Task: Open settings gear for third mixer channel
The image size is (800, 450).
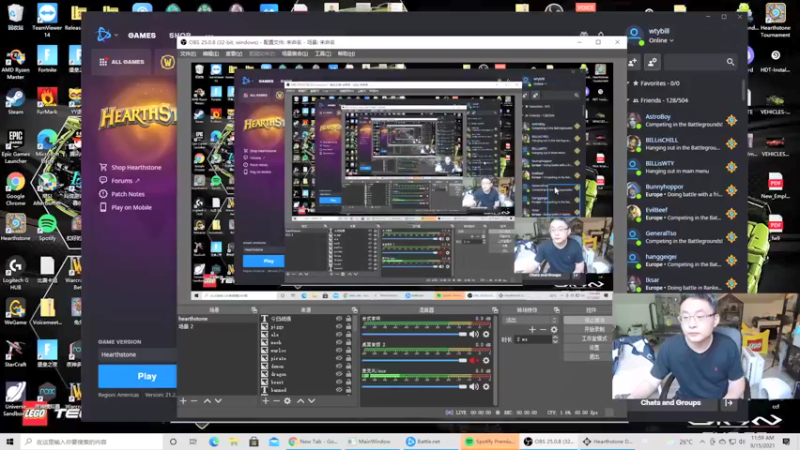Action: [x=486, y=387]
